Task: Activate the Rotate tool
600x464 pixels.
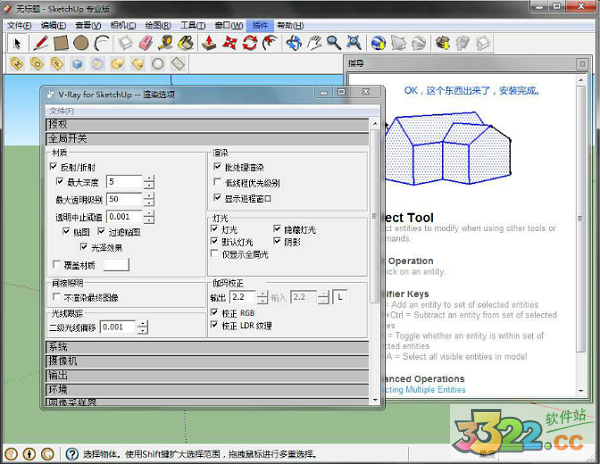Action: [249, 43]
